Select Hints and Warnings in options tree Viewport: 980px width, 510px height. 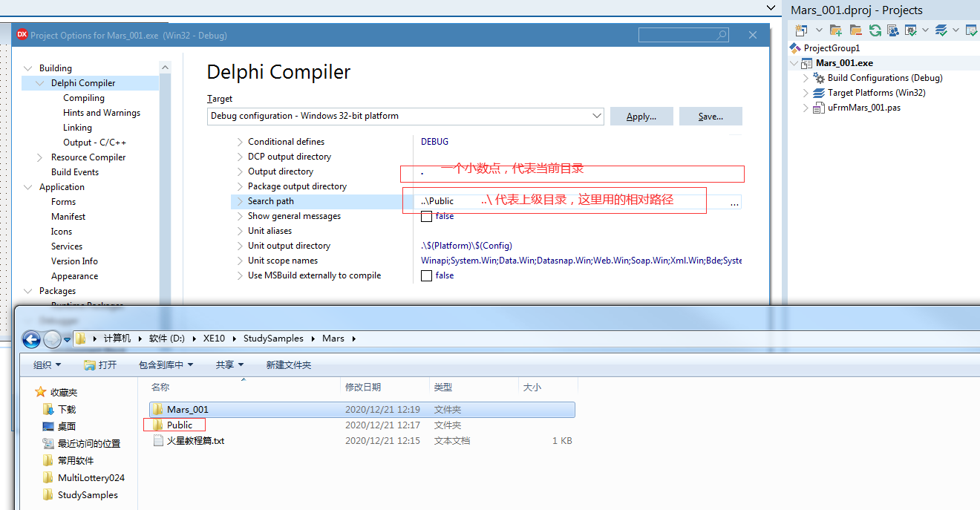pyautogui.click(x=102, y=113)
